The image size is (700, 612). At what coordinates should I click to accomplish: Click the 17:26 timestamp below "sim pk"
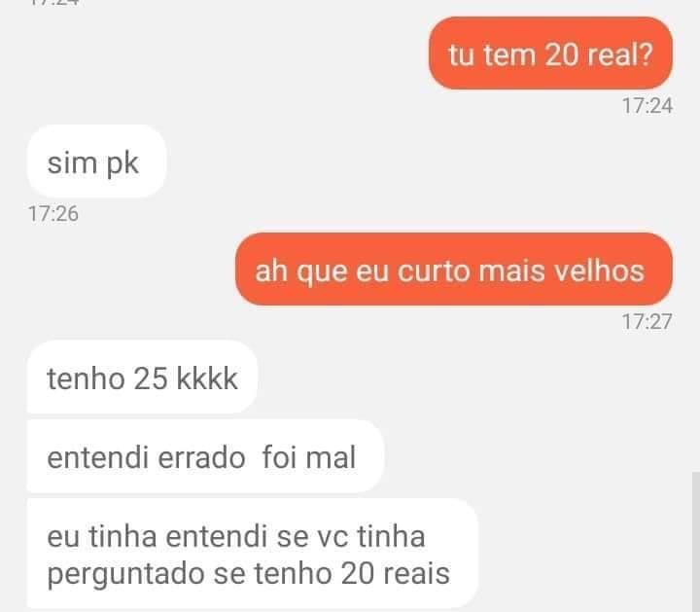(53, 213)
